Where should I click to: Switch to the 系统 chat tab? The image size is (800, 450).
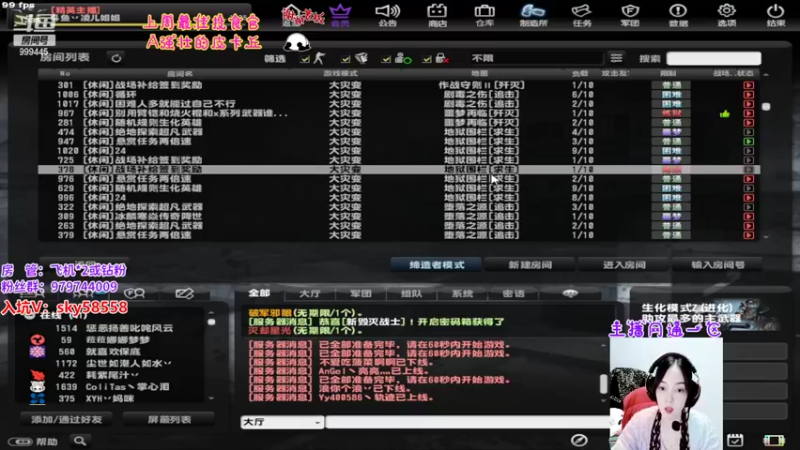[x=462, y=293]
